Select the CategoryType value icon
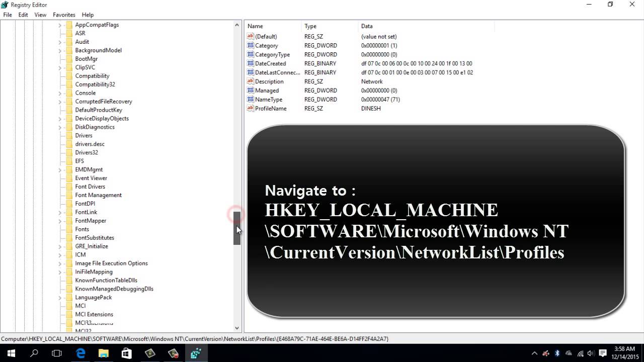The width and height of the screenshot is (644, 362). click(x=251, y=54)
